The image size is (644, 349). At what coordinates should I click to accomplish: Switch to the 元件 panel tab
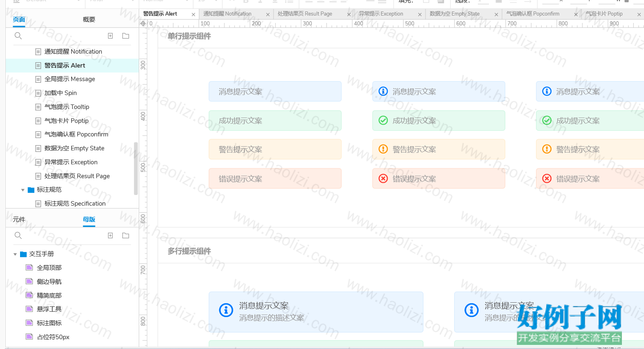pyautogui.click(x=19, y=219)
